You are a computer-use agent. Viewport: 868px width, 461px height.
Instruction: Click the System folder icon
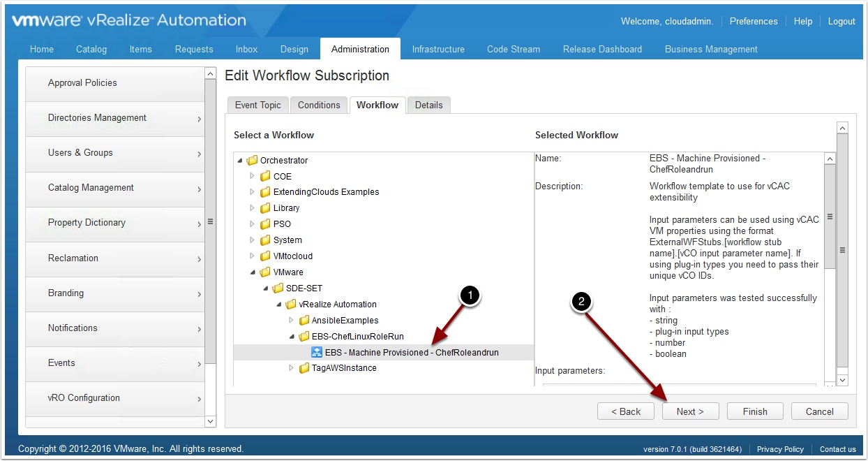[x=265, y=240]
